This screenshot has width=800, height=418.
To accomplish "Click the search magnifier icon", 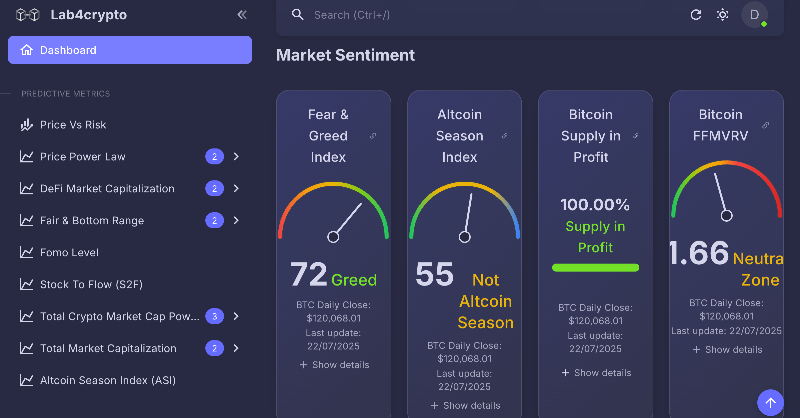I will coord(297,14).
